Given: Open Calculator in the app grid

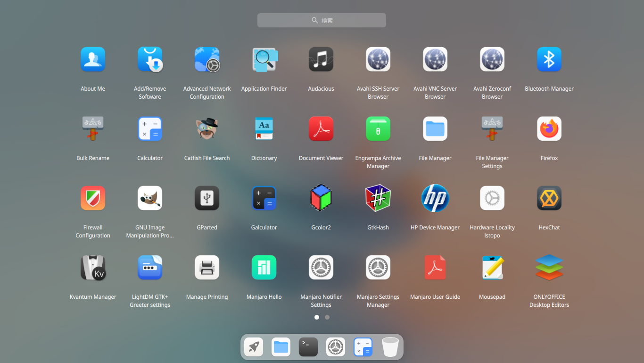Looking at the screenshot, I should [x=150, y=129].
